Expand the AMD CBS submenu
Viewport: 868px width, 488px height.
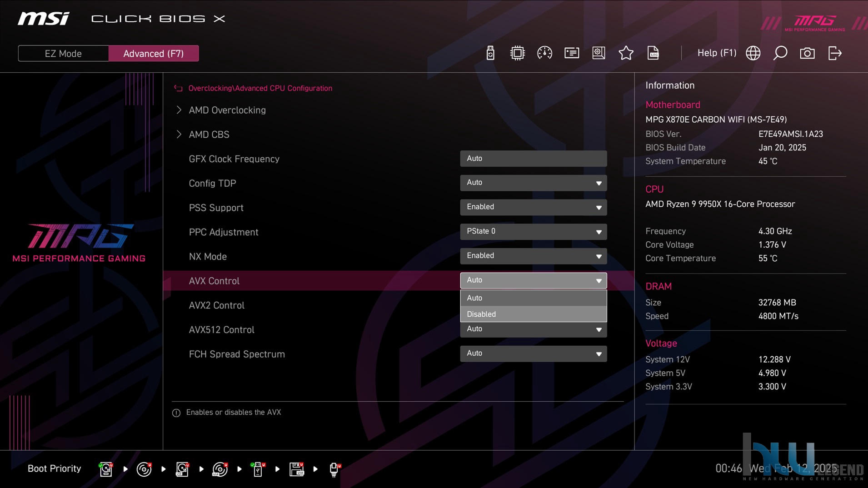[x=209, y=134]
